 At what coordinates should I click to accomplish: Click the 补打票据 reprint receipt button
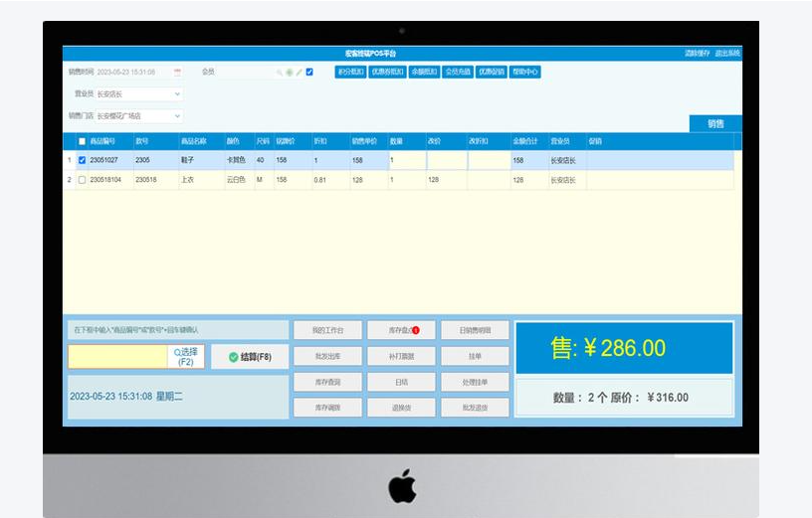[x=401, y=356]
